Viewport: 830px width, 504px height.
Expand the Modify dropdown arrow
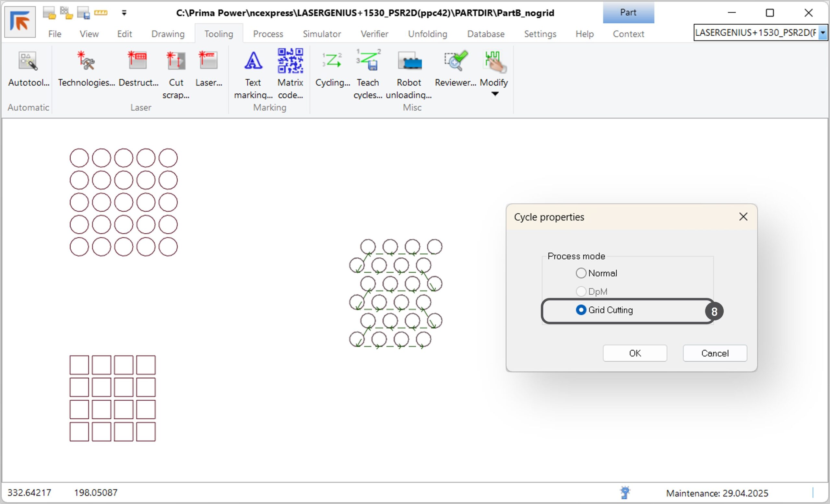pyautogui.click(x=494, y=94)
